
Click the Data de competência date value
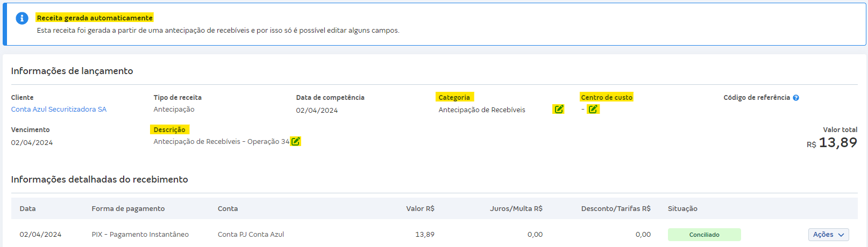[317, 111]
